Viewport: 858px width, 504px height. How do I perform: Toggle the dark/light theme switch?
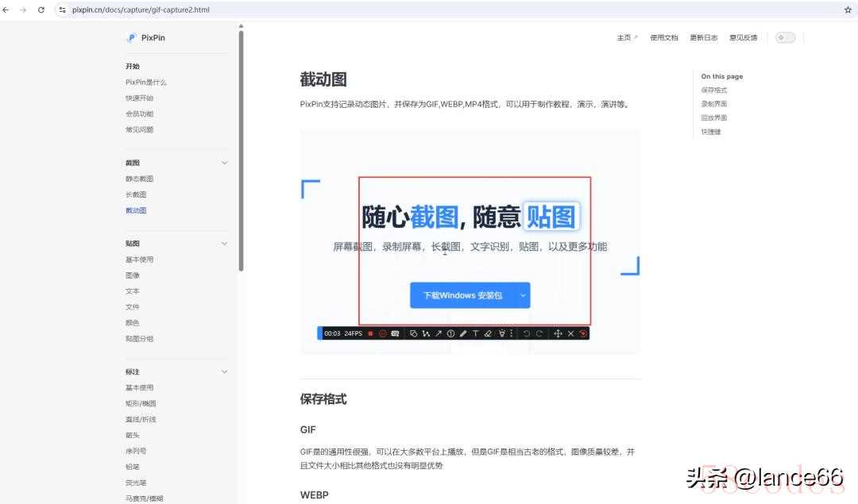coord(785,37)
